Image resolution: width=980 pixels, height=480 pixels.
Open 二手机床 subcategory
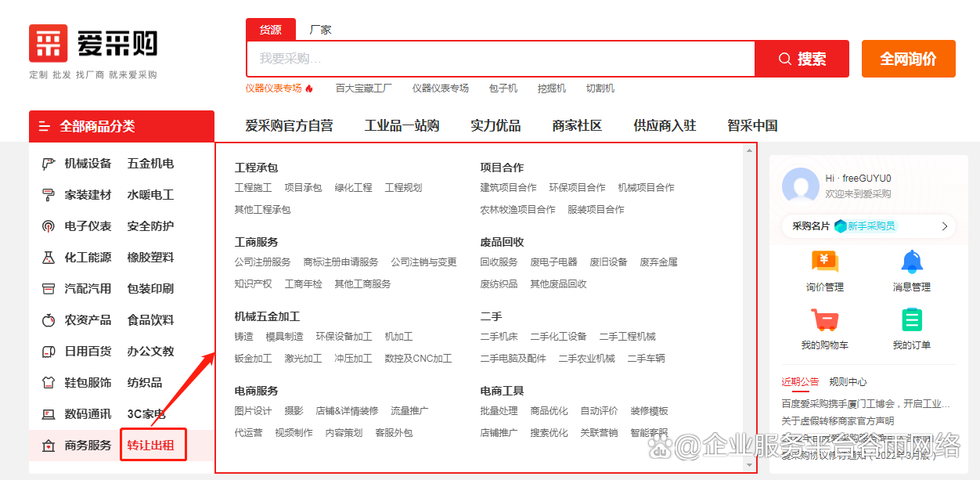click(x=499, y=337)
